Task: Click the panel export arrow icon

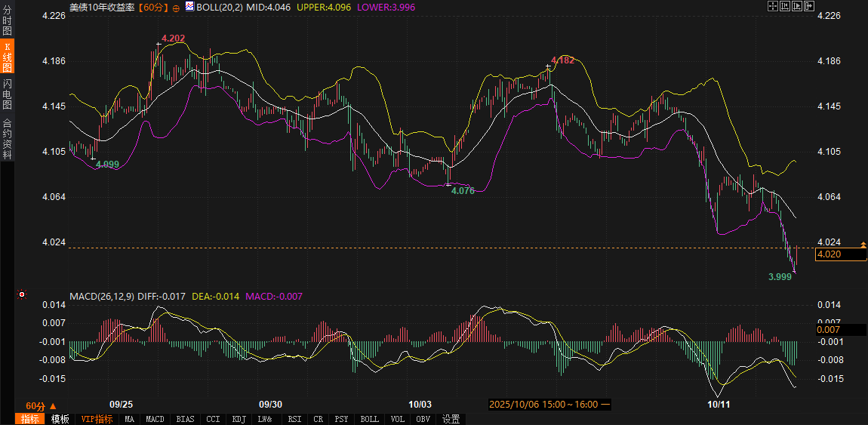Action: coord(811,6)
